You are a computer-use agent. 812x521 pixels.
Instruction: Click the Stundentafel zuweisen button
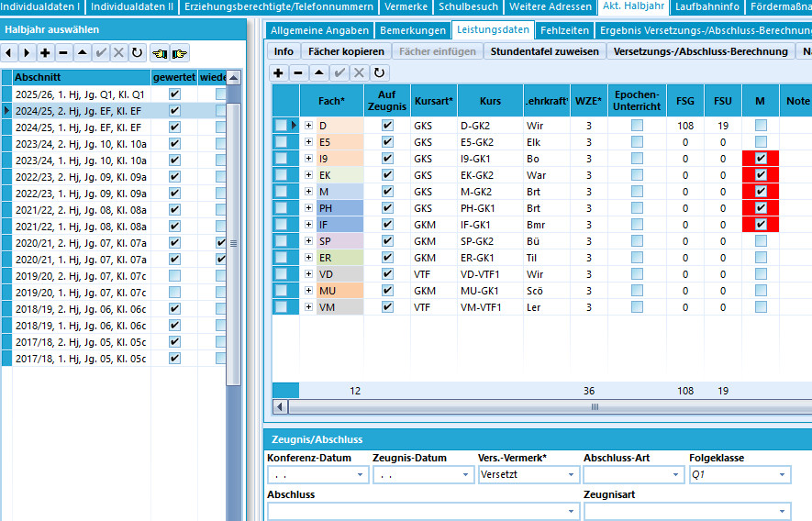544,51
